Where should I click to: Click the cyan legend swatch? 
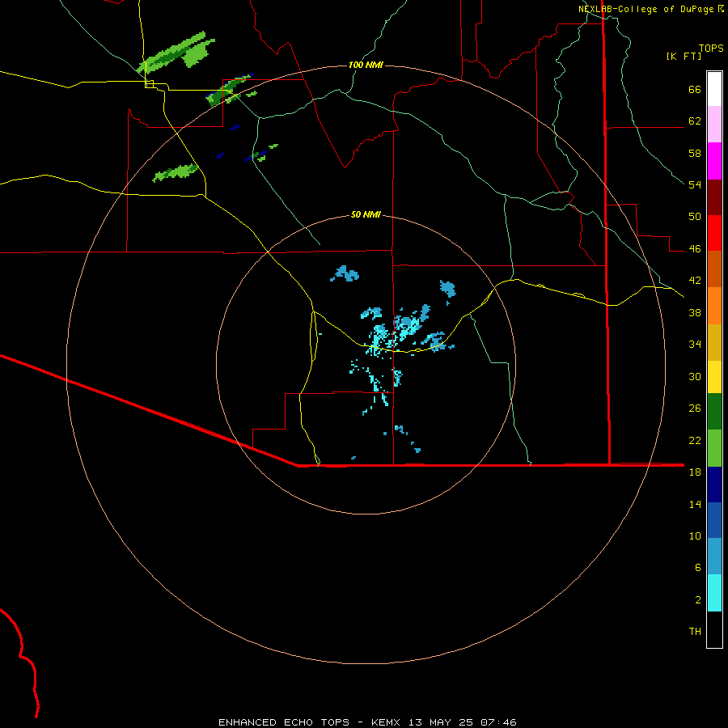point(714,593)
